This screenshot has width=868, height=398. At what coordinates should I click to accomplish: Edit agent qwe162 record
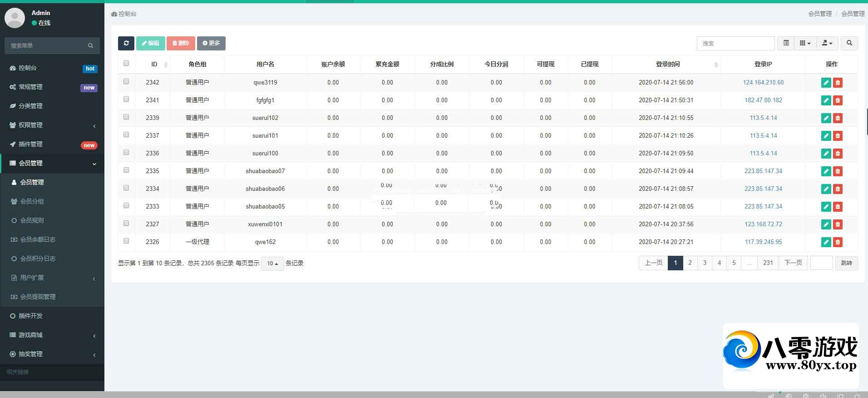click(x=826, y=242)
